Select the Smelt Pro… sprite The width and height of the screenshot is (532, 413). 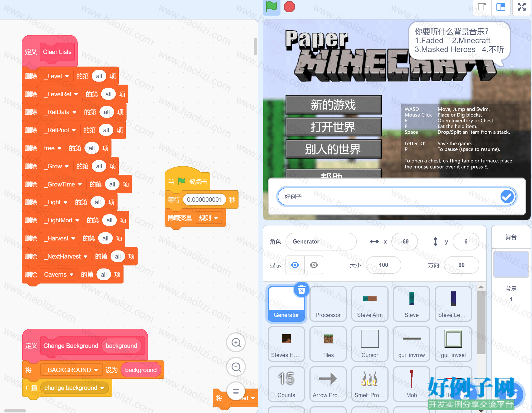tap(370, 384)
